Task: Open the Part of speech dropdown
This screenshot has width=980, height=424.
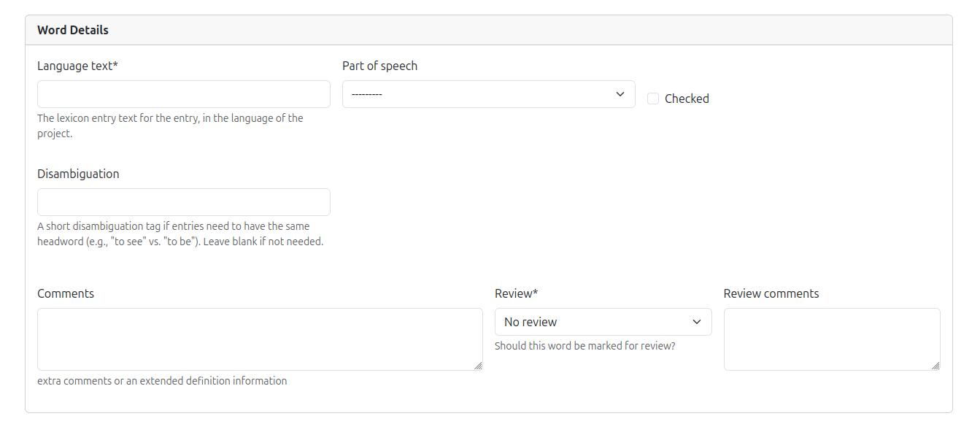Action: pyautogui.click(x=489, y=94)
